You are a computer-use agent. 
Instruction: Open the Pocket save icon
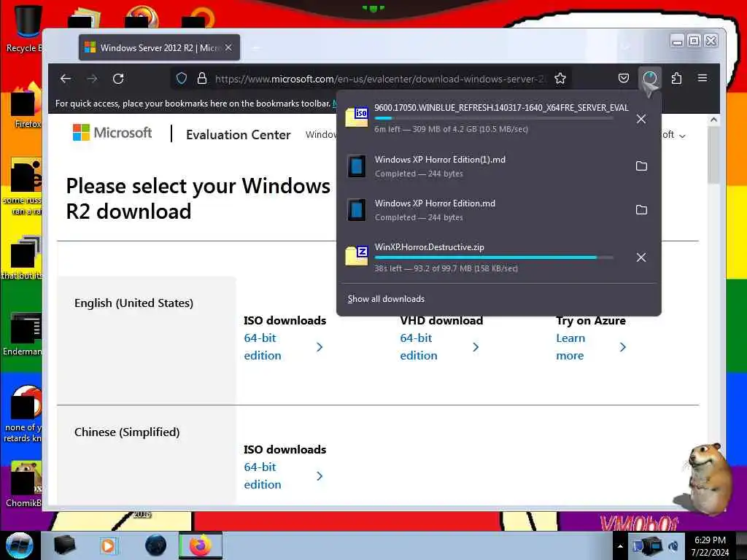624,78
